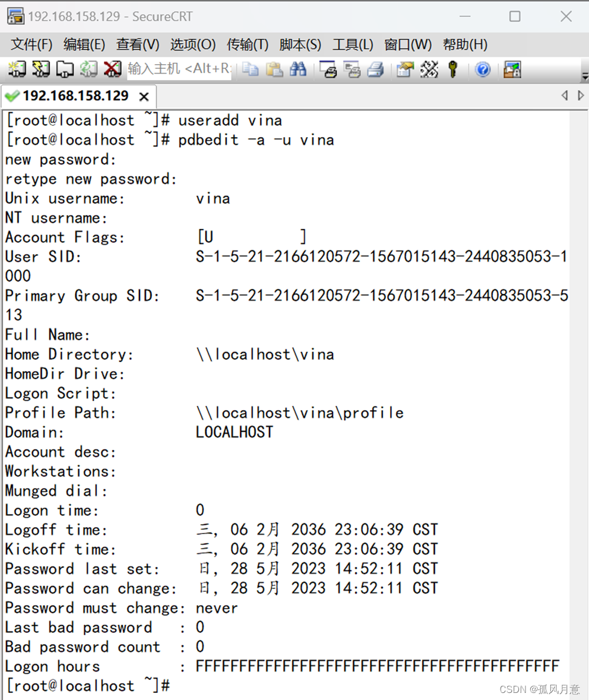Click the next-tab arrow near the tab bar

click(x=580, y=95)
